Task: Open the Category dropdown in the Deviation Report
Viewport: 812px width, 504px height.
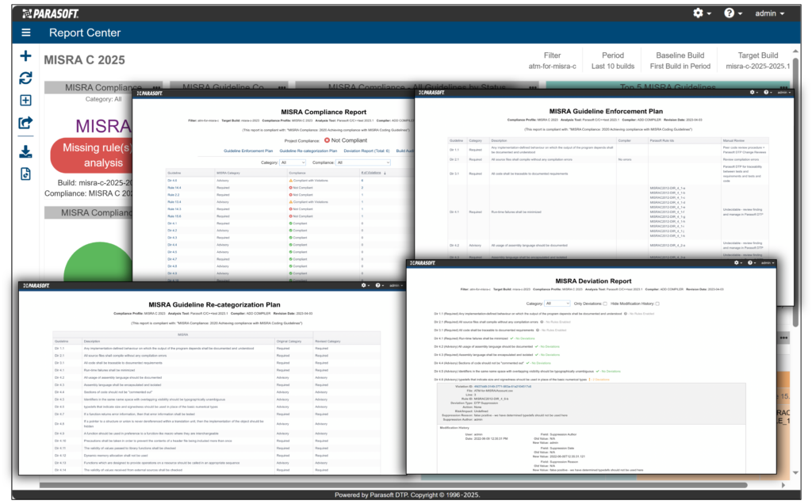Action: click(x=557, y=304)
